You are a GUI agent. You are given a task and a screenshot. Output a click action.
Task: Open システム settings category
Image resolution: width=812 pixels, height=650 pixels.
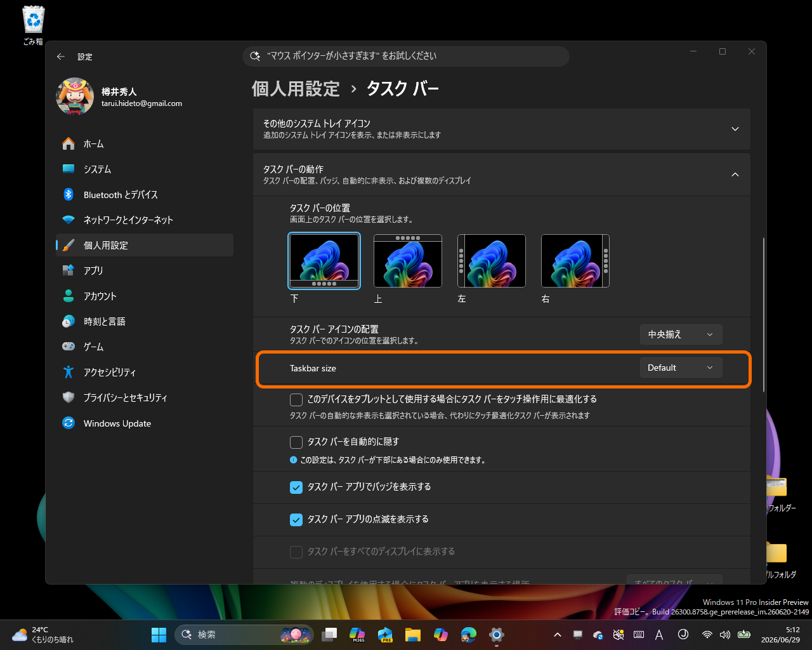(145, 169)
